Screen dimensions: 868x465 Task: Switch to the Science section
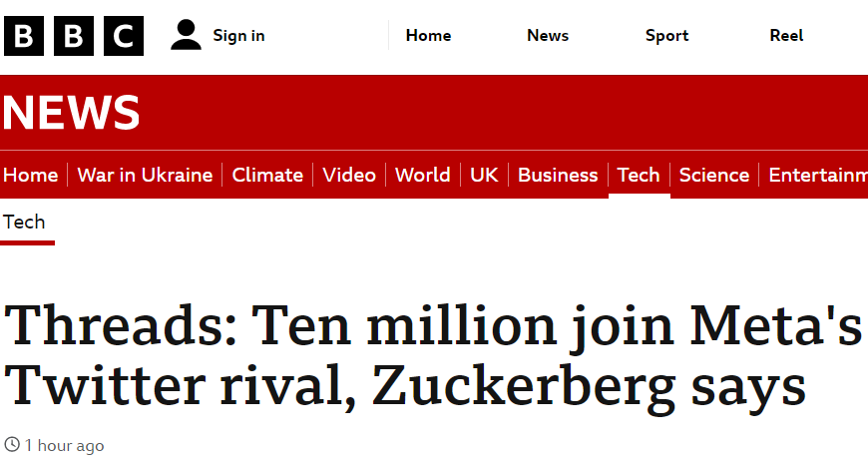coord(714,176)
